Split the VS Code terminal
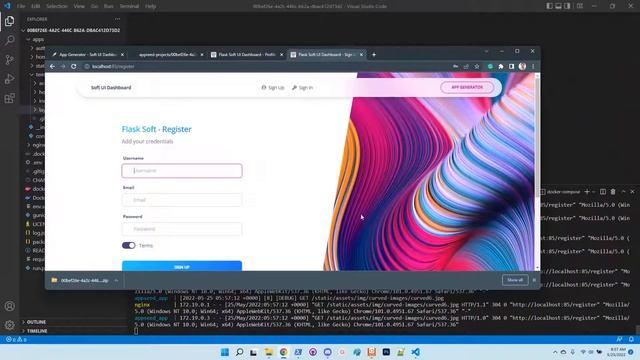640x360 pixels. click(603, 191)
